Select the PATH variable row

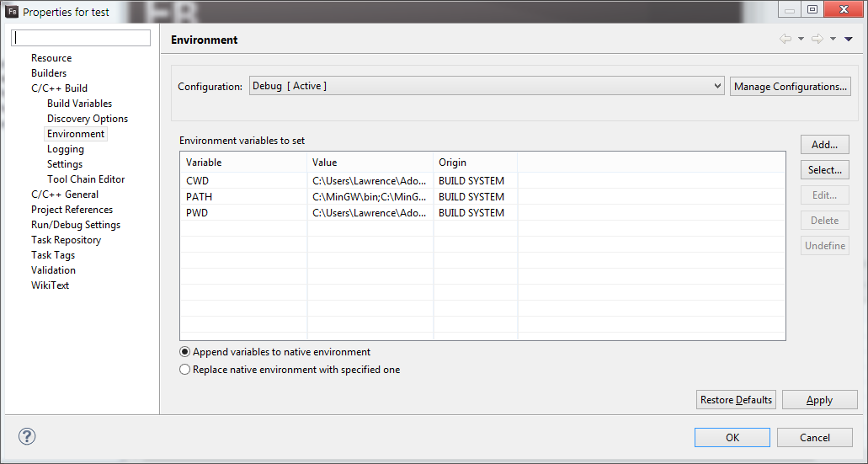click(482, 196)
